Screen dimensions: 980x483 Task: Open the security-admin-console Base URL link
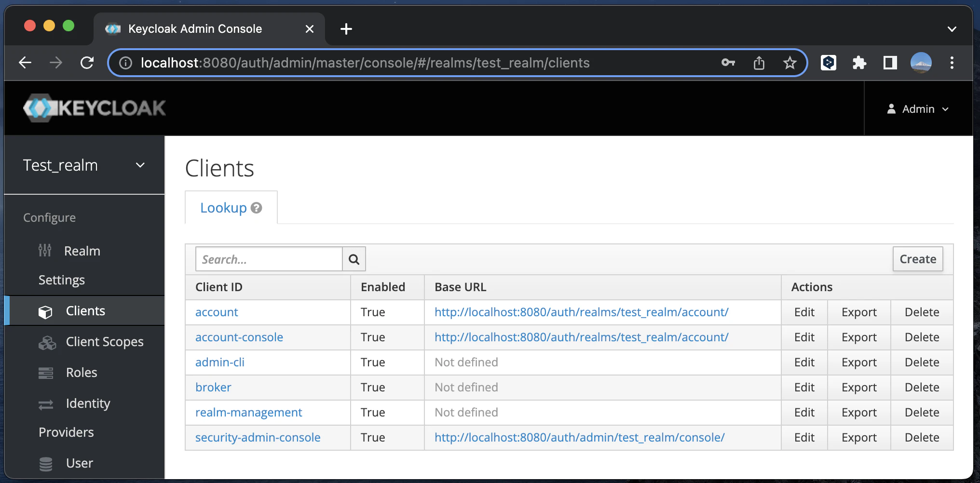pyautogui.click(x=580, y=438)
